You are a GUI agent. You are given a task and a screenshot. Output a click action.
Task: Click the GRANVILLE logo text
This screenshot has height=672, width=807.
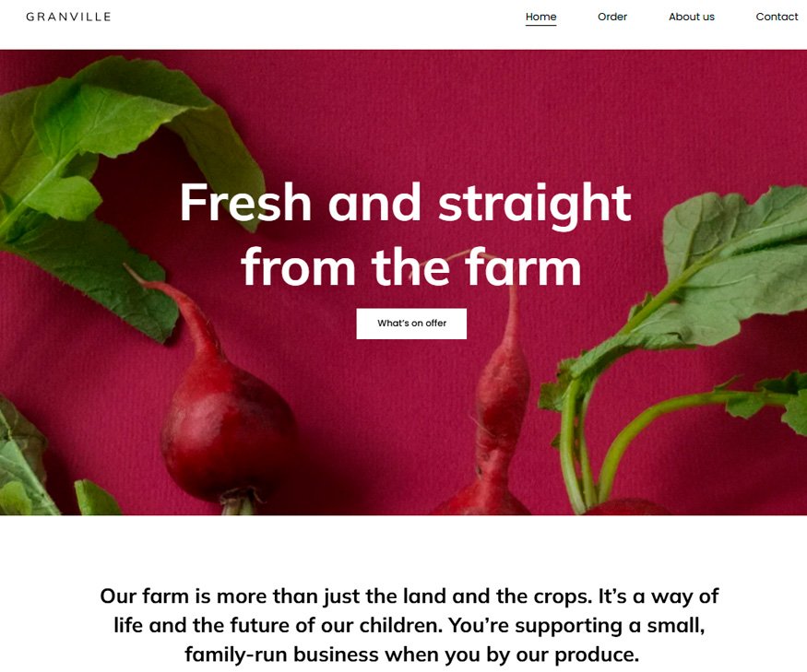pyautogui.click(x=68, y=17)
